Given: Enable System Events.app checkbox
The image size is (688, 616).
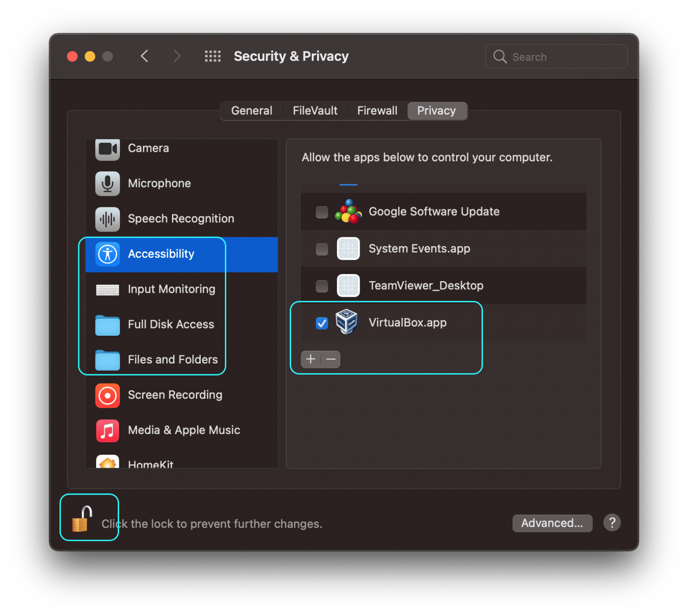Looking at the screenshot, I should click(x=322, y=249).
